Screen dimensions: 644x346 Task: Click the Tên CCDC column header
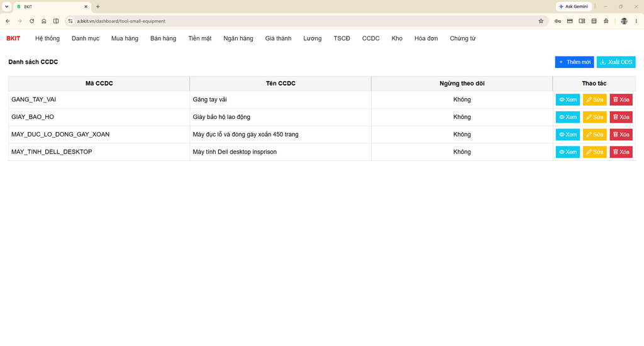point(280,84)
